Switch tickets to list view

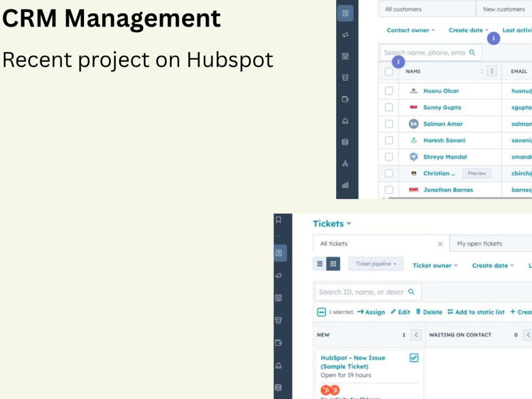(x=320, y=264)
